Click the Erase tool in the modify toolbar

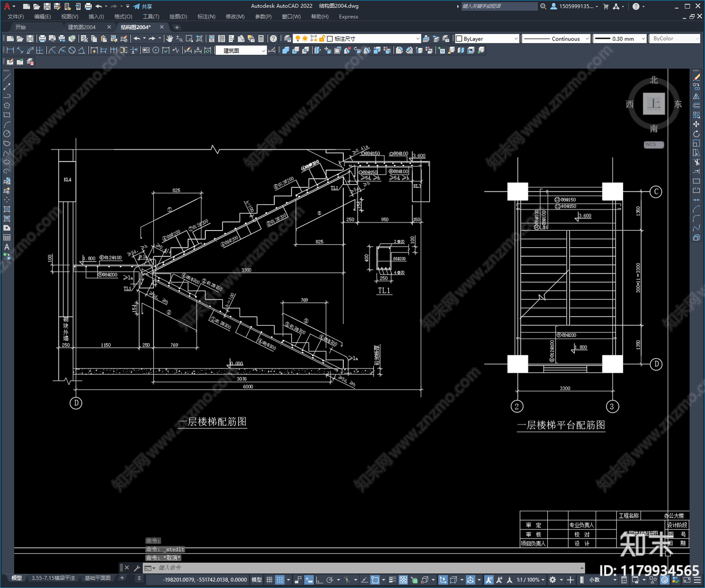[696, 77]
